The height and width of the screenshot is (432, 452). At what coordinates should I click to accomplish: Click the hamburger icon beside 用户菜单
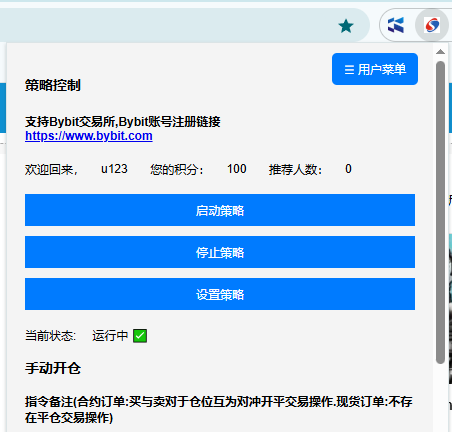pyautogui.click(x=349, y=70)
